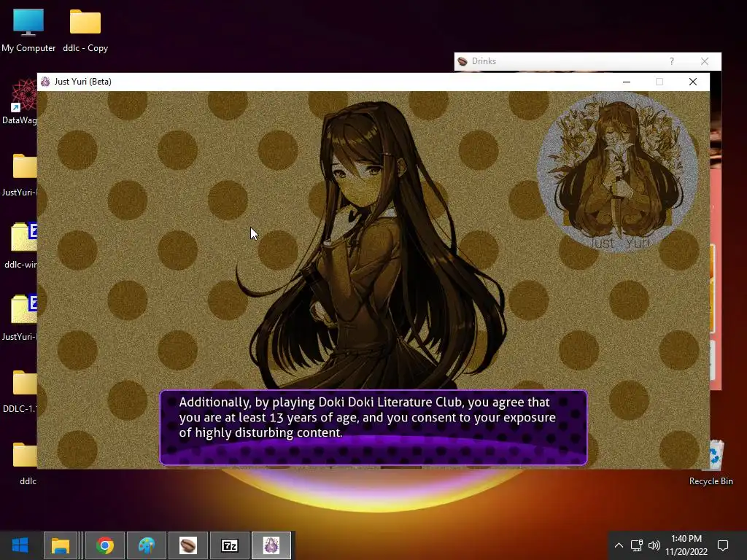
Task: Click the Just Yuri taskbar icon
Action: click(x=271, y=545)
